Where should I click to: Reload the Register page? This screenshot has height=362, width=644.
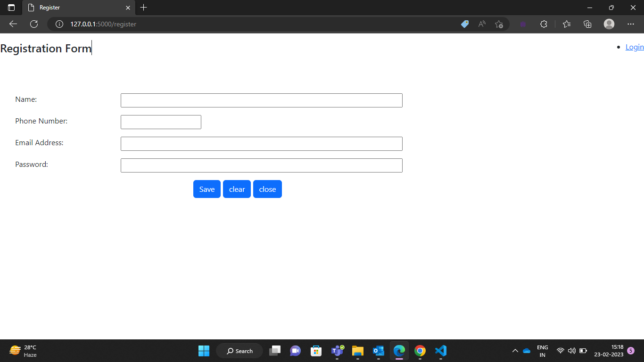(x=33, y=24)
